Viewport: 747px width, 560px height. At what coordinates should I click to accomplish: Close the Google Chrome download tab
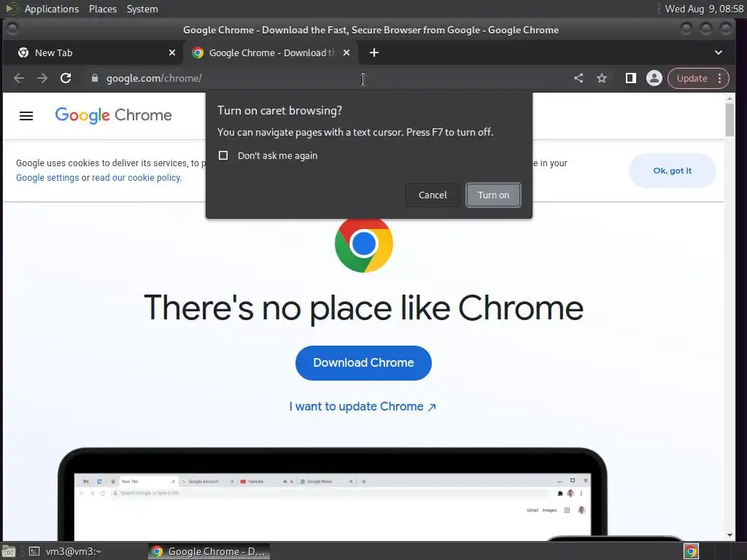click(x=347, y=52)
